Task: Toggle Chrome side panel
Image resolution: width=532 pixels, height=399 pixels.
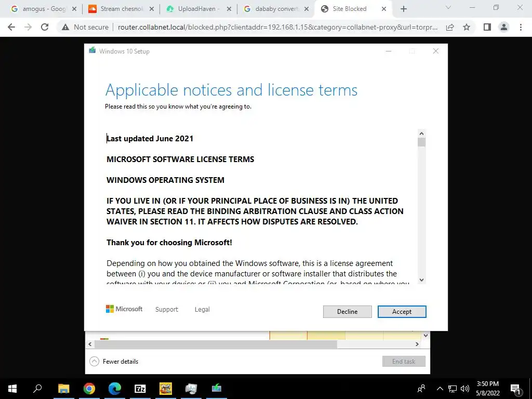Action: pos(487,27)
